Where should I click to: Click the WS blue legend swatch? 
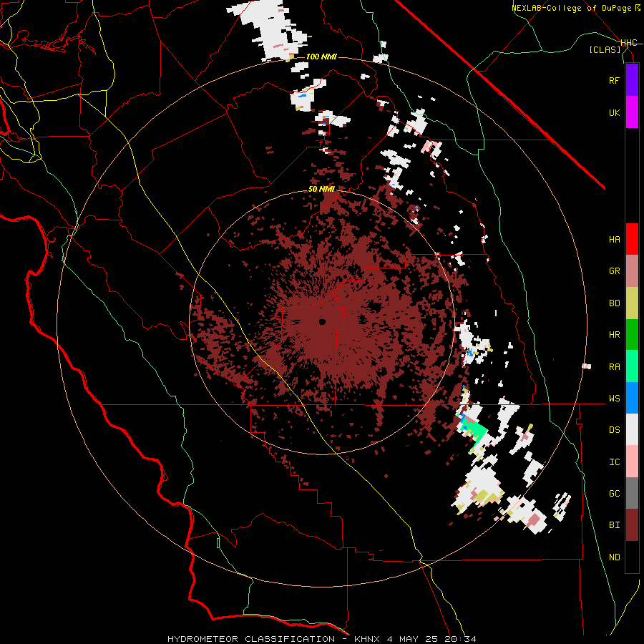(632, 398)
